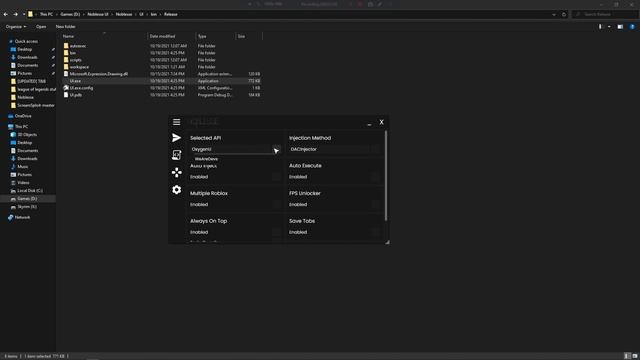Screen dimensions: 640x360
Task: Toggle the switch left of Auto Execute
Action: [276, 177]
